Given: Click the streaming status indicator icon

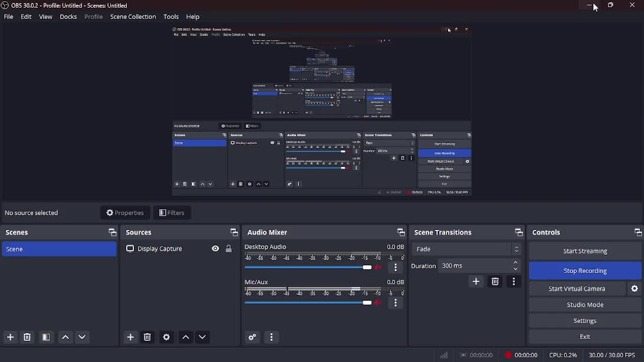Looking at the screenshot, I should [x=464, y=355].
